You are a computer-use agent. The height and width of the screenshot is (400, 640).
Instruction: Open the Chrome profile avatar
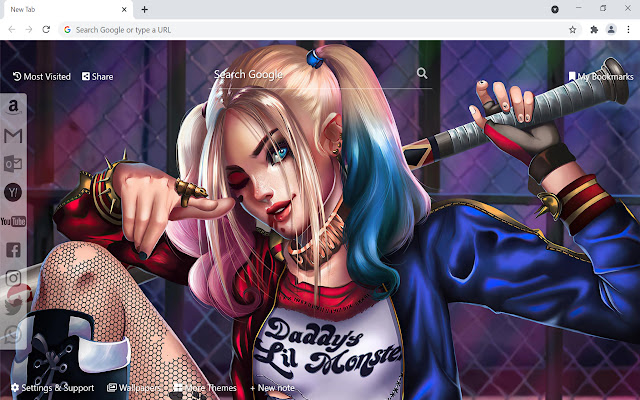click(x=611, y=29)
